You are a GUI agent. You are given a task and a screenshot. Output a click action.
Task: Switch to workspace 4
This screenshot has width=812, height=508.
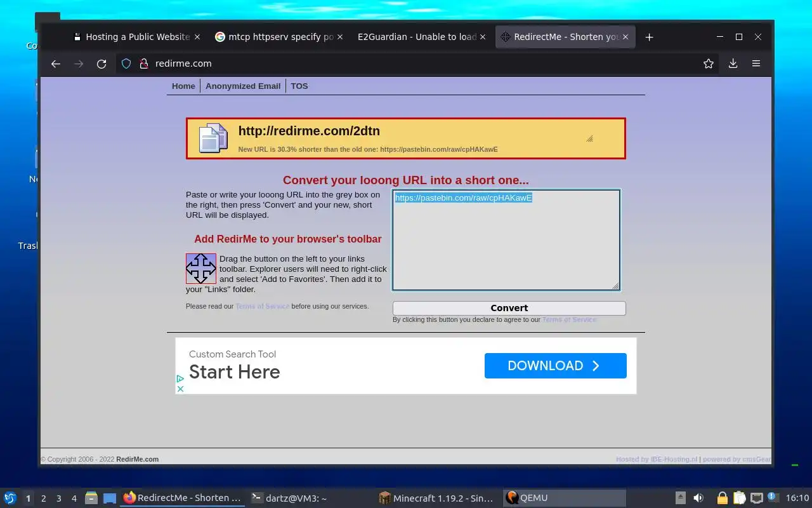[74, 498]
